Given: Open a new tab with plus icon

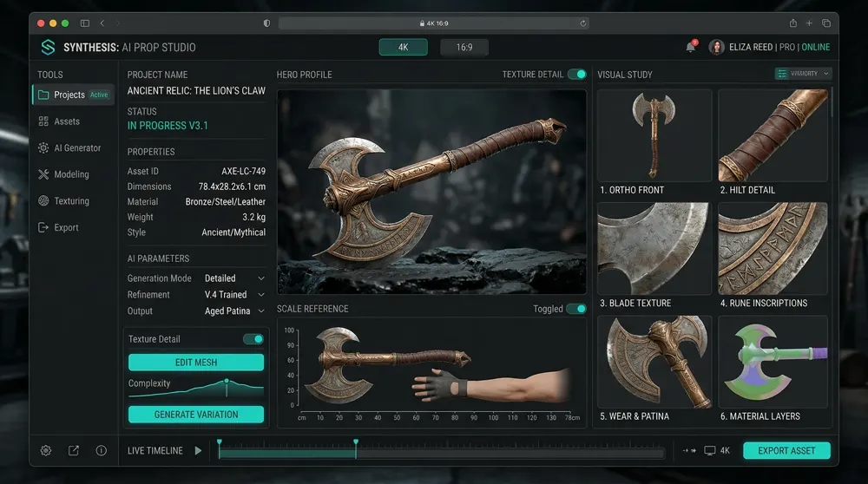Looking at the screenshot, I should [809, 23].
